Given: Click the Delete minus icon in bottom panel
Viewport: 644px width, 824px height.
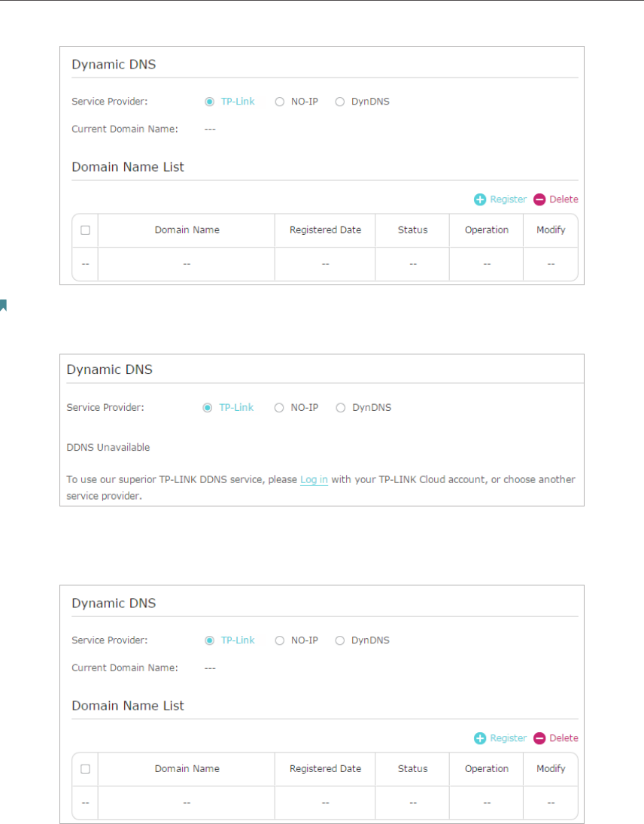Looking at the screenshot, I should point(539,738).
